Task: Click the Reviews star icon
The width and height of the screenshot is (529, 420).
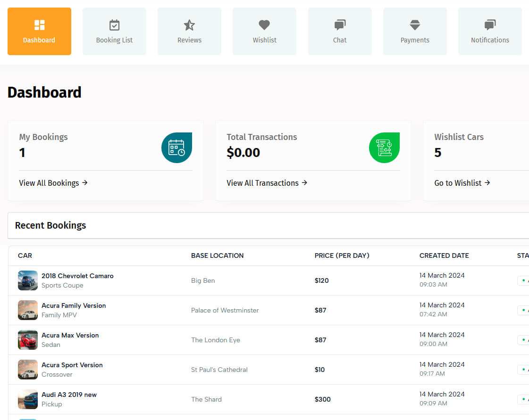Action: tap(189, 25)
